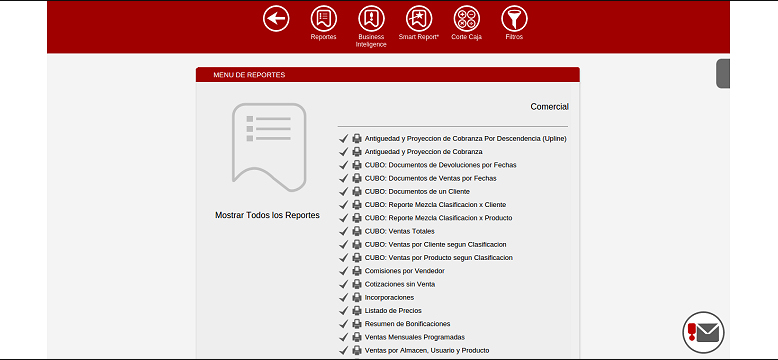Open the Reportes toolbar icon
This screenshot has height=360, width=778.
click(324, 19)
